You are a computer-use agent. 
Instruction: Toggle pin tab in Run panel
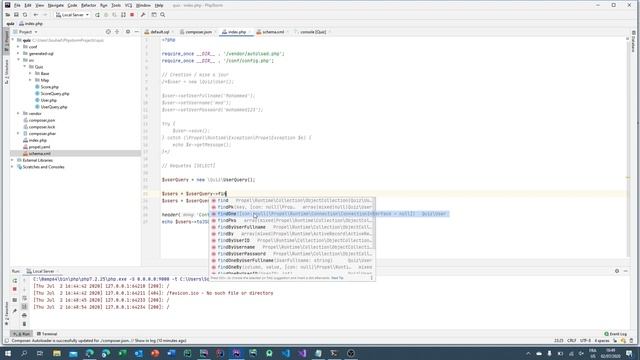[15, 311]
